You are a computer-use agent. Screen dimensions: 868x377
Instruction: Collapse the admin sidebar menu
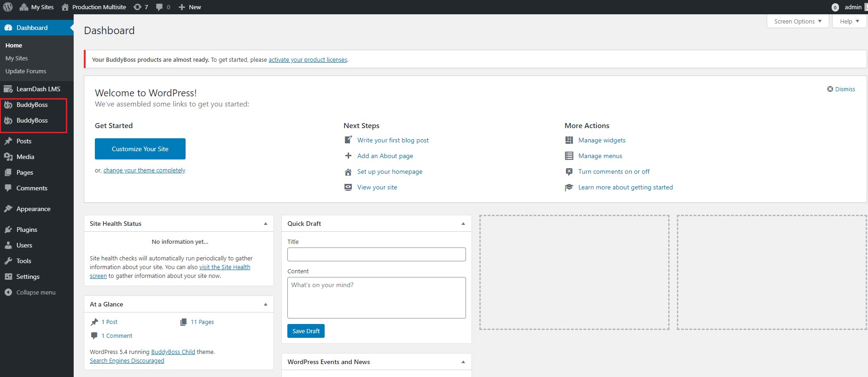click(30, 292)
